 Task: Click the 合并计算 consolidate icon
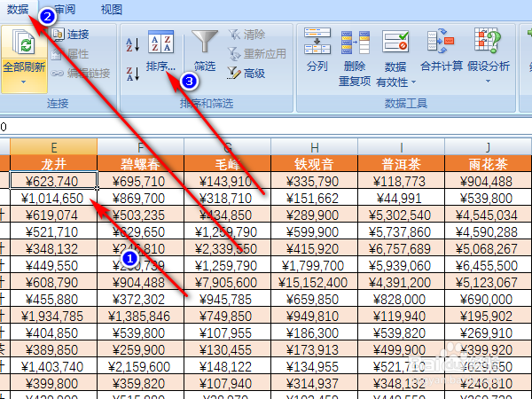coord(441,41)
